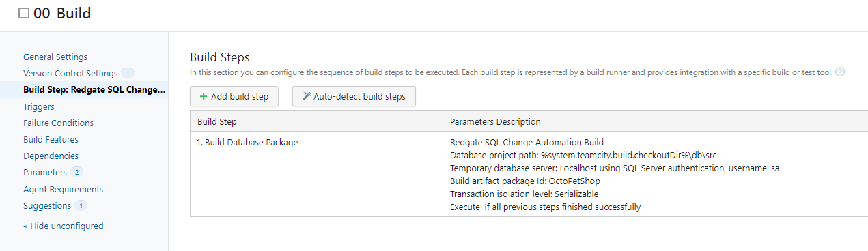Open Dependencies settings
Viewport: 868px width, 251px height.
point(51,156)
